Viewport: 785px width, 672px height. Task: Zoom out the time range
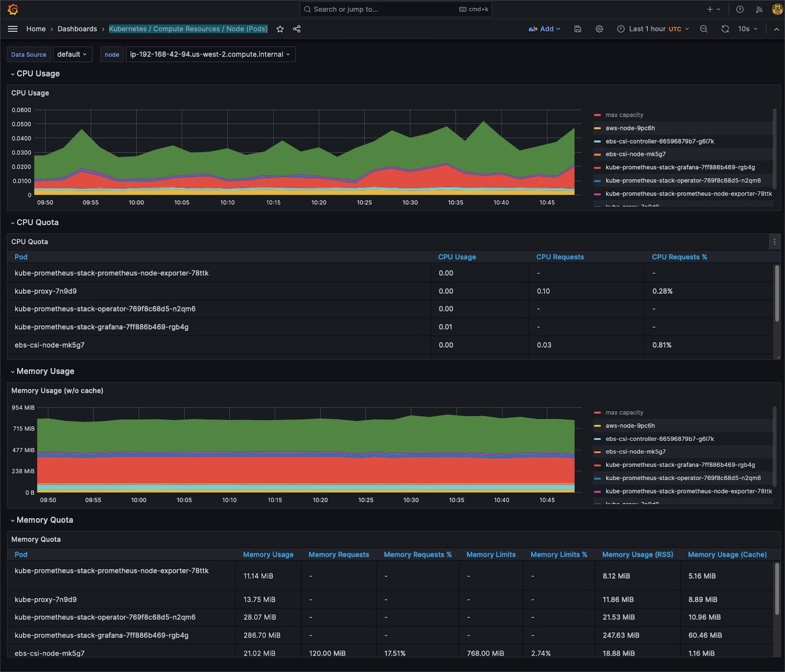(x=704, y=29)
